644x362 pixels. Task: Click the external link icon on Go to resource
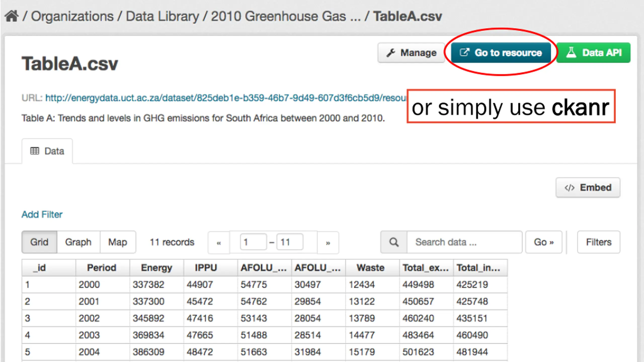click(464, 52)
